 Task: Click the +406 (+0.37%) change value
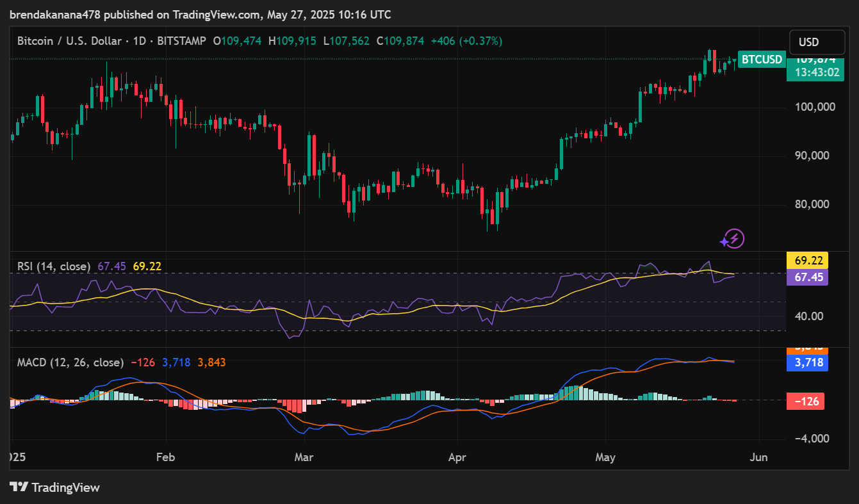tap(466, 41)
